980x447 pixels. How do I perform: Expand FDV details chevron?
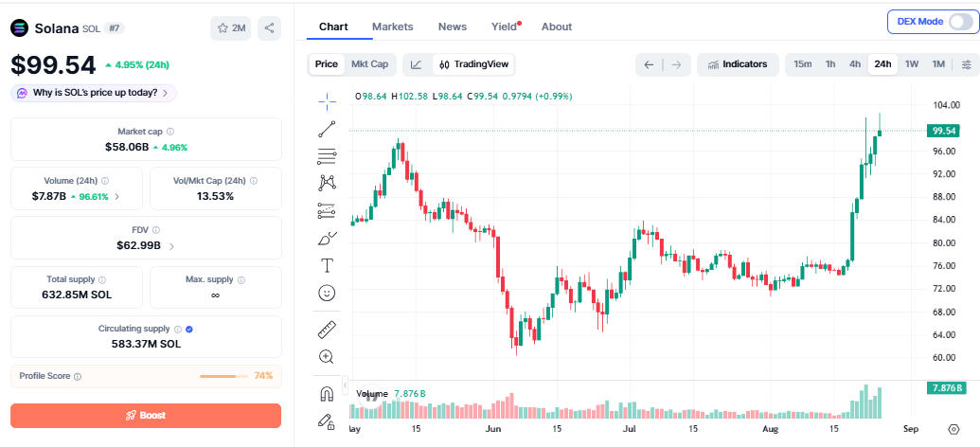tap(171, 246)
